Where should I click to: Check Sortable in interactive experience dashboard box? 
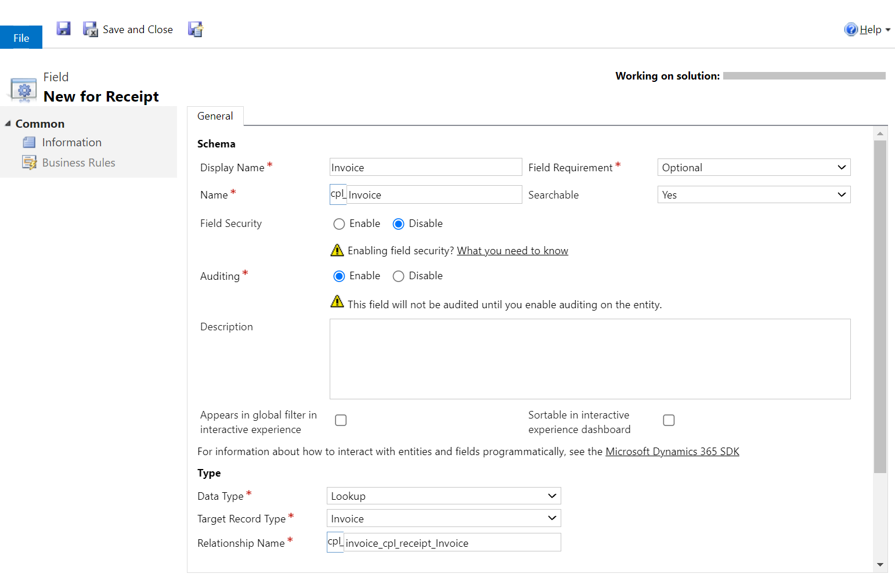(669, 420)
